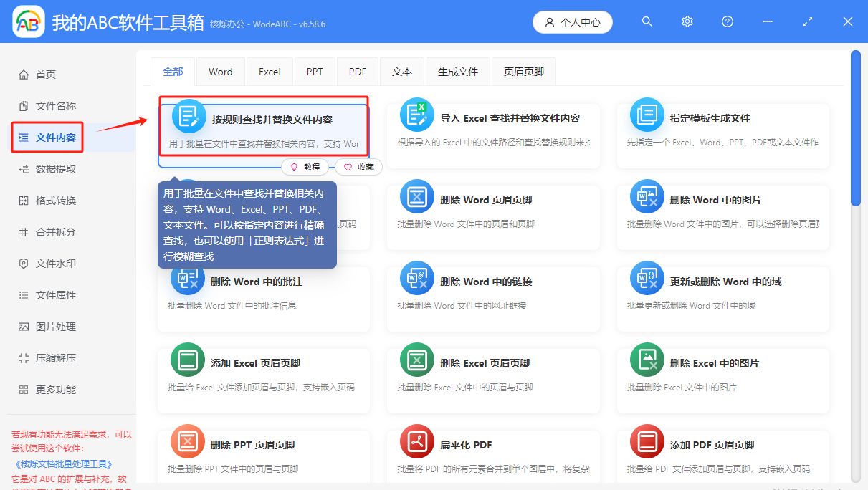Switch to the Word tab
The width and height of the screenshot is (868, 490).
tap(220, 71)
